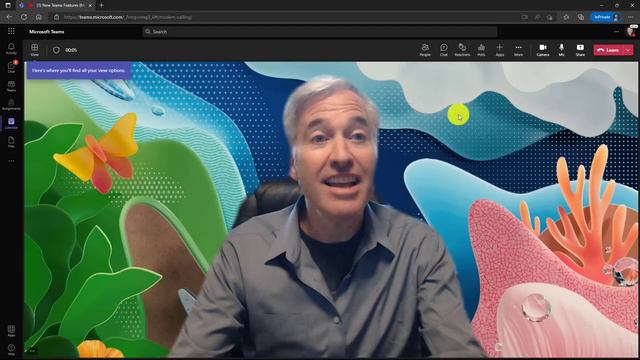
Task: Open Teams in the left sidebar
Action: [11, 86]
